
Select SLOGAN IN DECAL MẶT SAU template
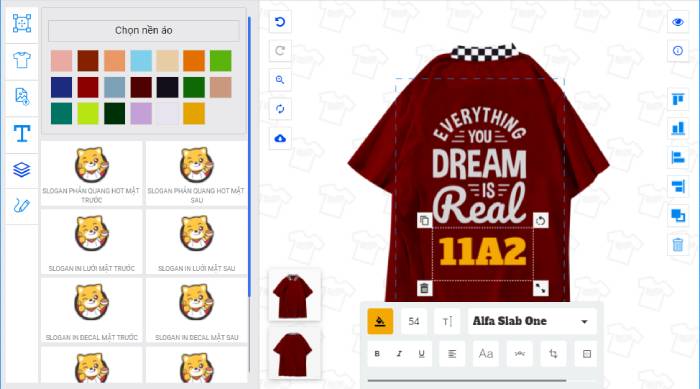click(x=197, y=310)
